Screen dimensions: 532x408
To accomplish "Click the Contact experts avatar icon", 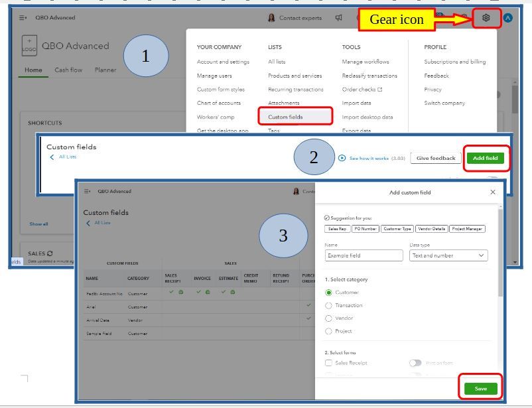I will pyautogui.click(x=271, y=18).
